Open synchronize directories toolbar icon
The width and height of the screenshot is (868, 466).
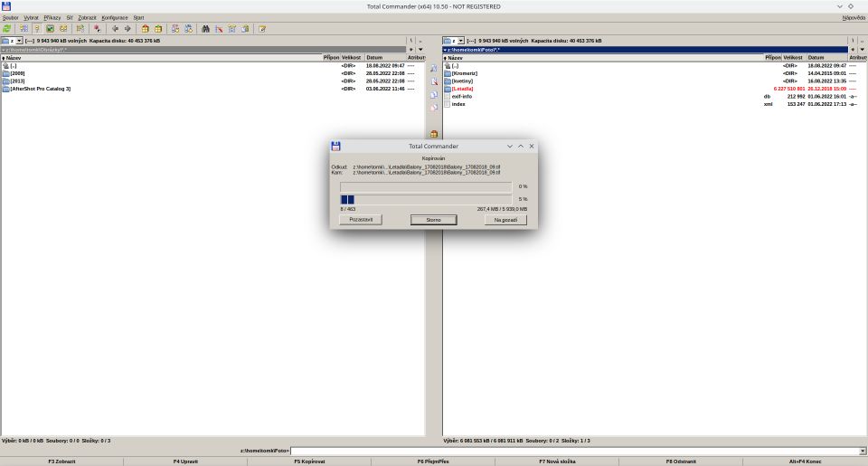click(232, 28)
